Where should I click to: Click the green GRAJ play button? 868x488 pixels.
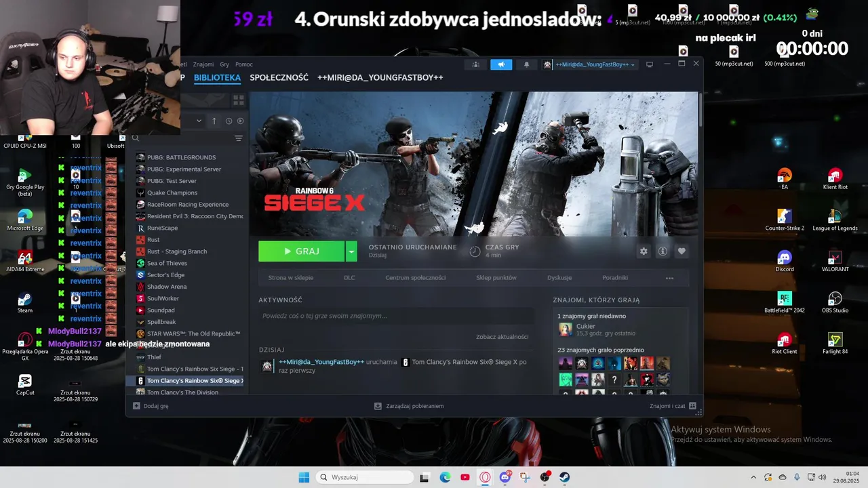tap(302, 251)
